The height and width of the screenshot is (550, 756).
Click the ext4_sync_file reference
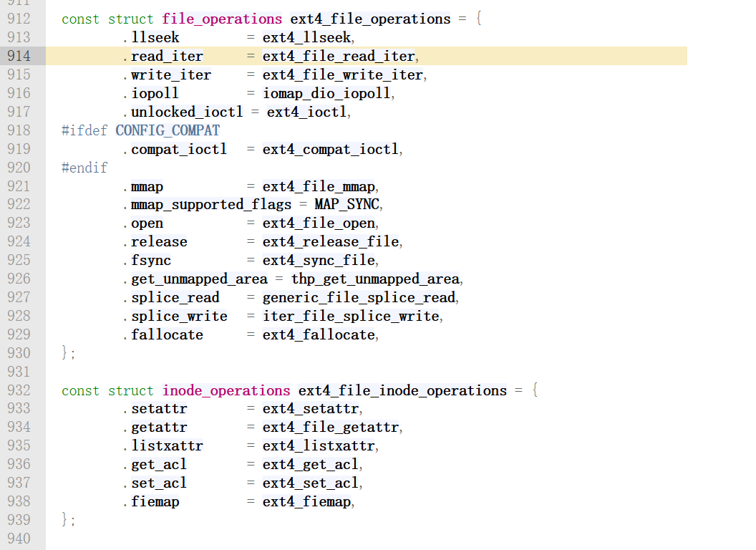319,260
